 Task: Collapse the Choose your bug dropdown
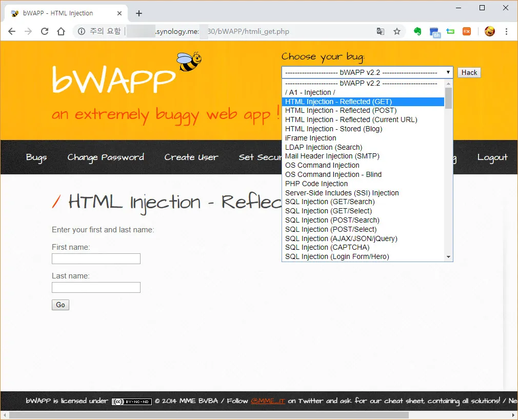(367, 72)
